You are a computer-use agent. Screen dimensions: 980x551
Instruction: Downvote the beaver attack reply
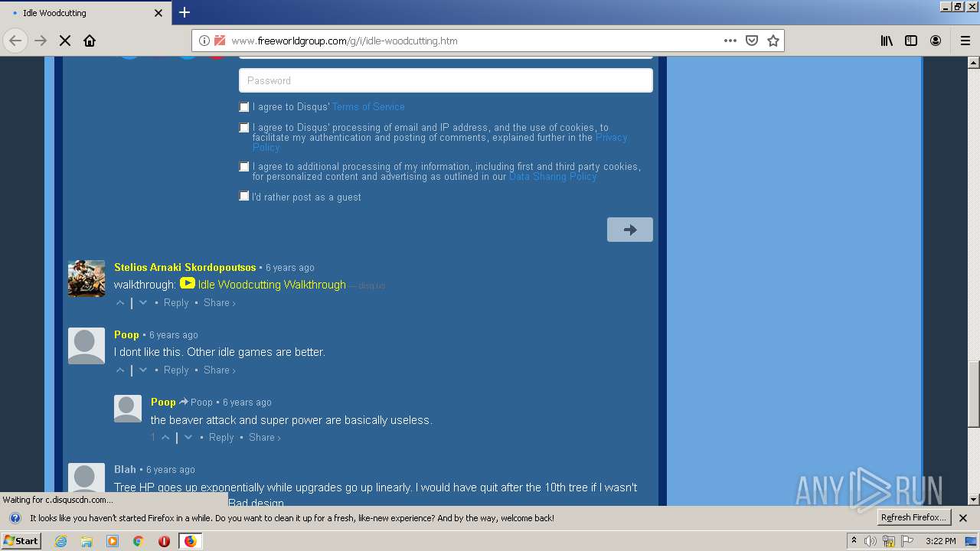point(188,438)
